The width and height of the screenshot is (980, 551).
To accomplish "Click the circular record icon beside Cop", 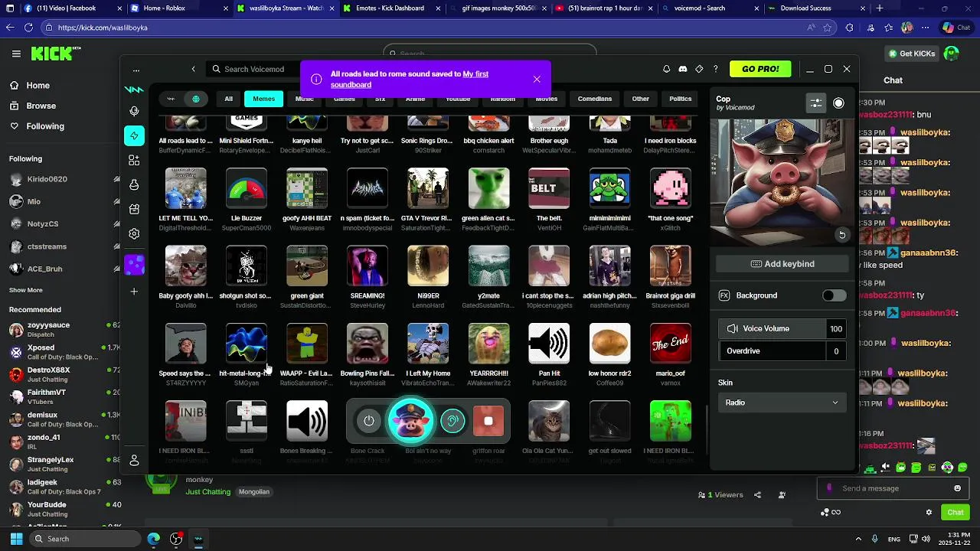I will click(x=838, y=103).
